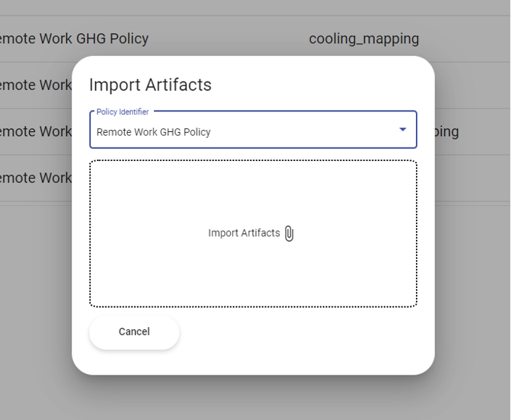Expand the Policy Identifier dropdown arrow
The height and width of the screenshot is (420, 511).
click(402, 130)
